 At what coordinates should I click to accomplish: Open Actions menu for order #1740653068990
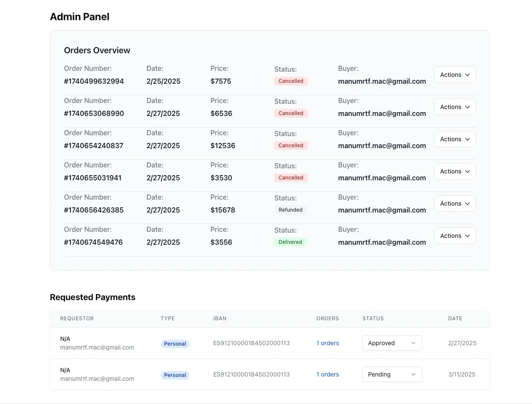click(455, 107)
